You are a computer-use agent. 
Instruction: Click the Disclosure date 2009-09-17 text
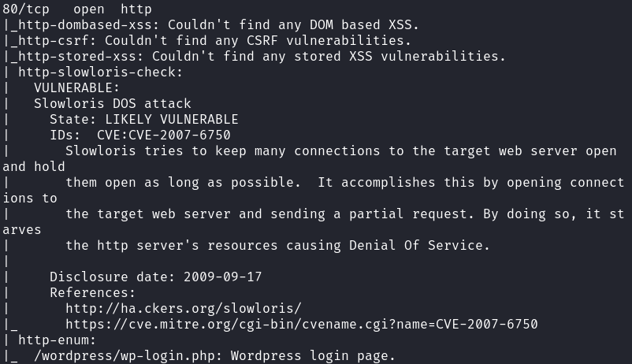[155, 277]
